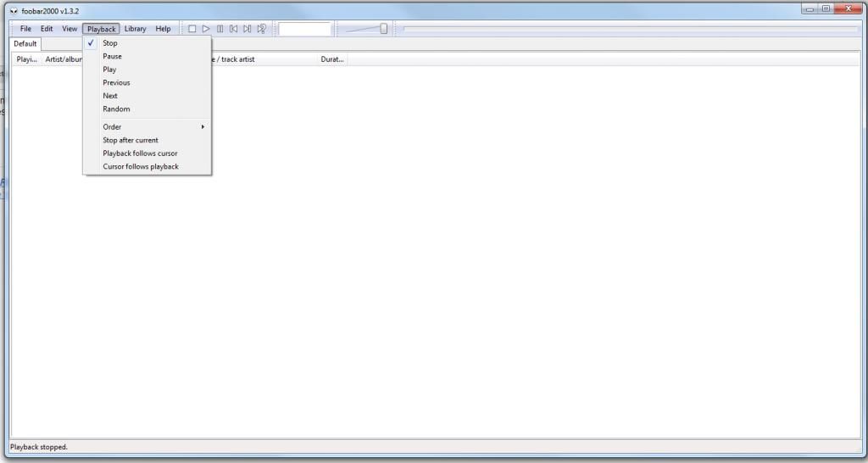868x463 pixels.
Task: Choose Random from the Playback menu
Action: 147,109
